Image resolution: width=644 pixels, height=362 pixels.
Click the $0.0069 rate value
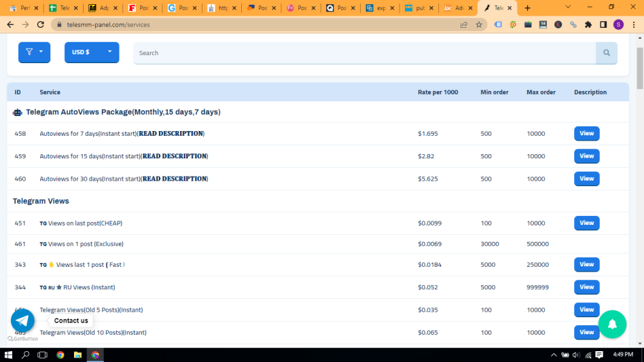click(x=429, y=244)
